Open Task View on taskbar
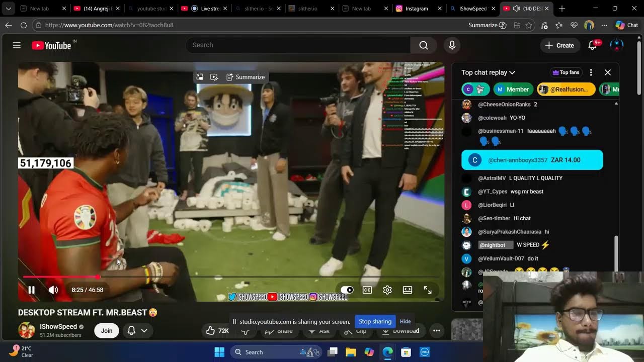644x362 pixels. [x=333, y=352]
